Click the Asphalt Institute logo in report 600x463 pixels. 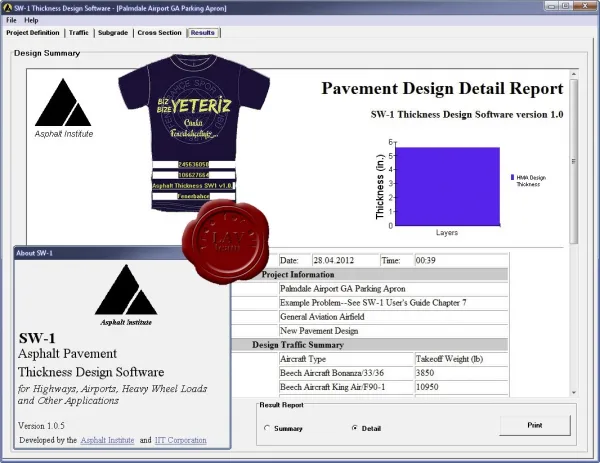click(64, 108)
